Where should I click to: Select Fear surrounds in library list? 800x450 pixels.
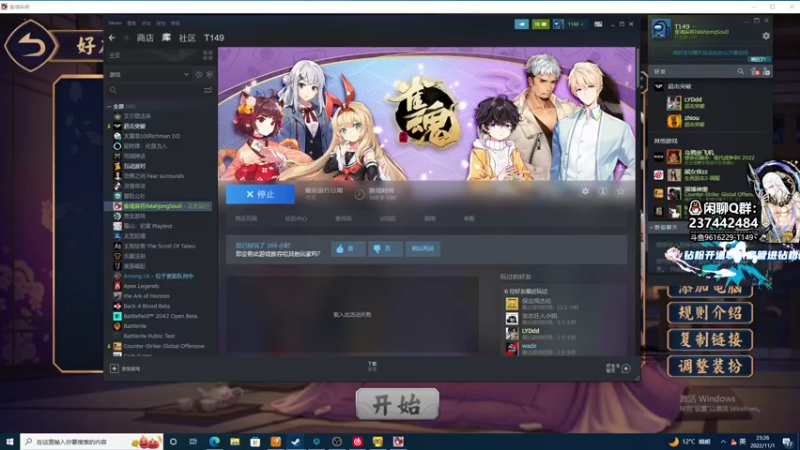coord(154,176)
